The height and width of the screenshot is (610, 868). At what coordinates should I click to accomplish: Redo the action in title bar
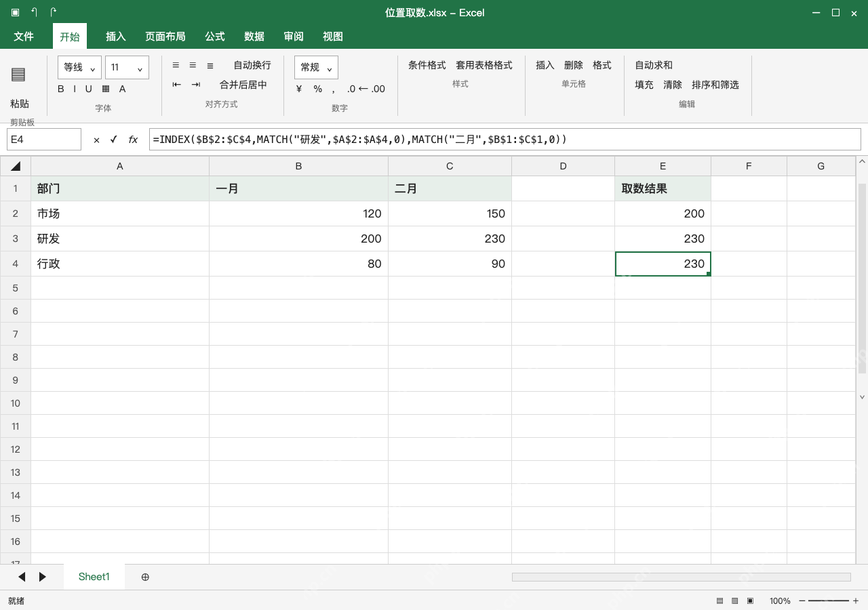pos(54,12)
